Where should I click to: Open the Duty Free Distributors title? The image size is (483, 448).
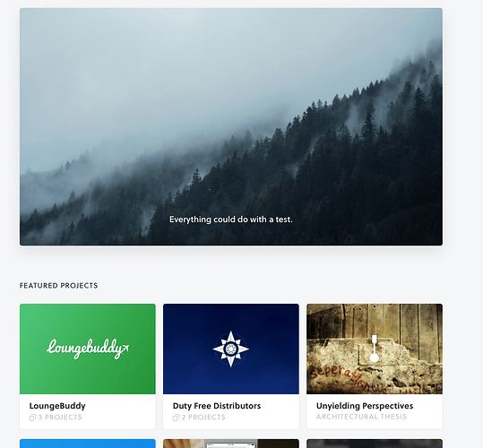(x=217, y=406)
